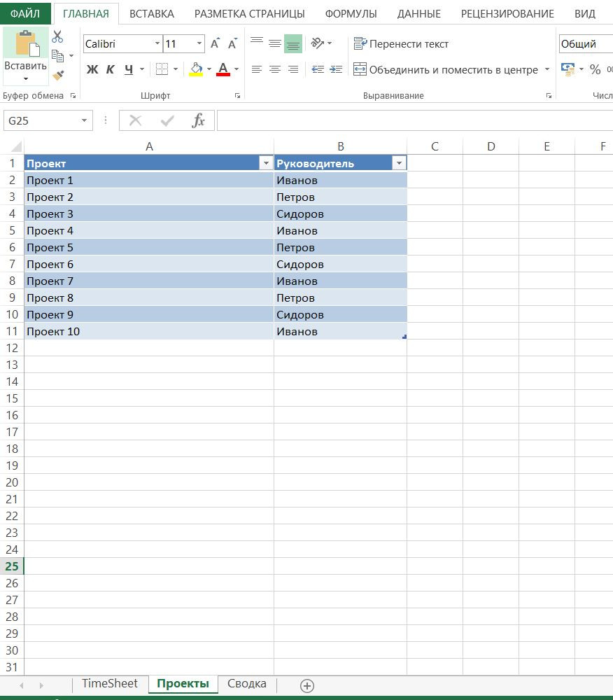Click the Percent Style icon
The image size is (613, 700).
595,69
